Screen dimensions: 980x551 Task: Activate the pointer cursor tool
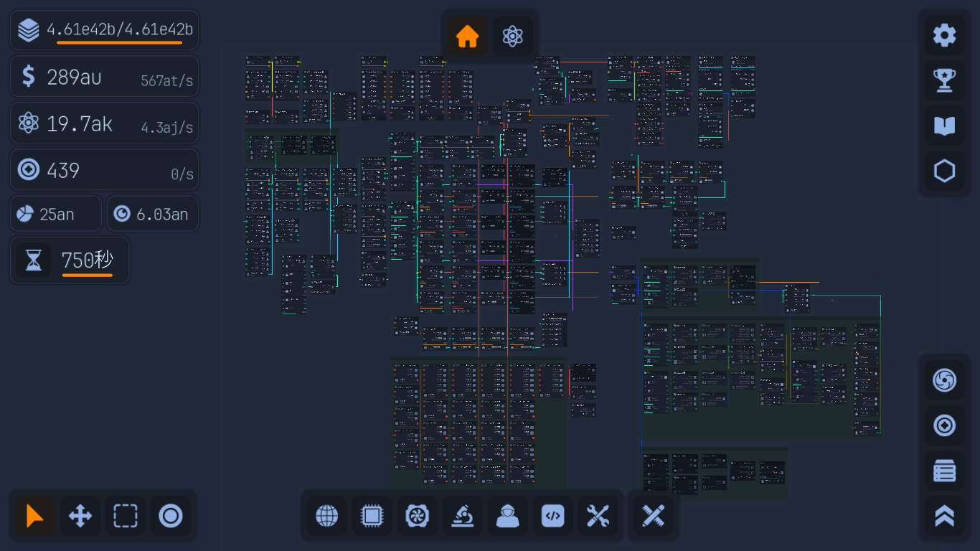click(34, 516)
